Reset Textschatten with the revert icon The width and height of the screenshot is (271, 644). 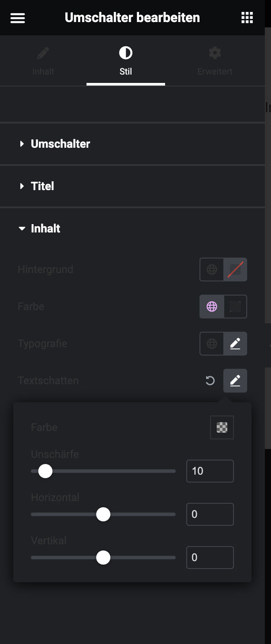tap(210, 381)
